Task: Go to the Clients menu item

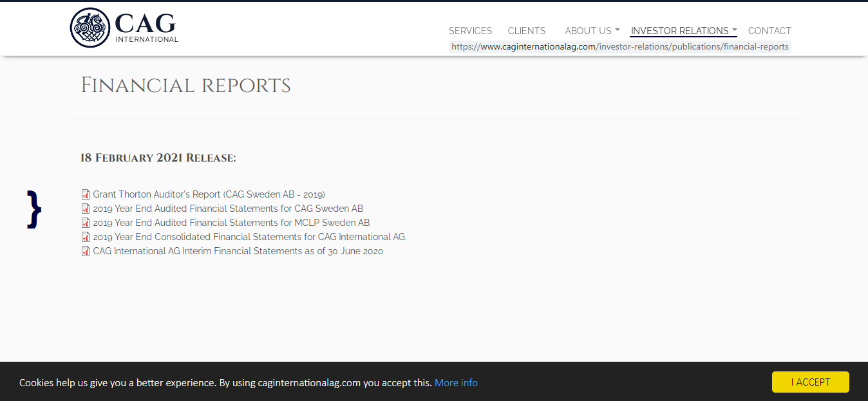Action: pos(526,31)
